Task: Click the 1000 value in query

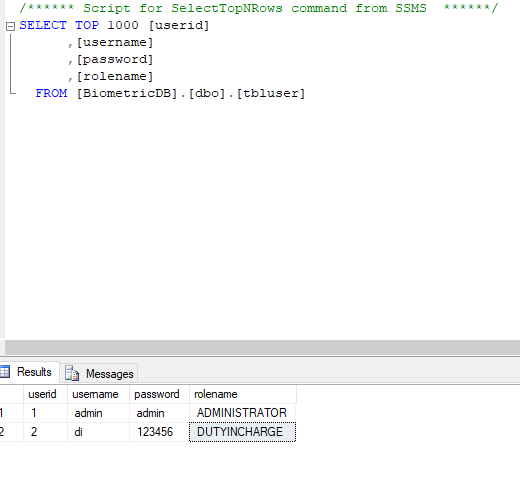Action: (123, 25)
